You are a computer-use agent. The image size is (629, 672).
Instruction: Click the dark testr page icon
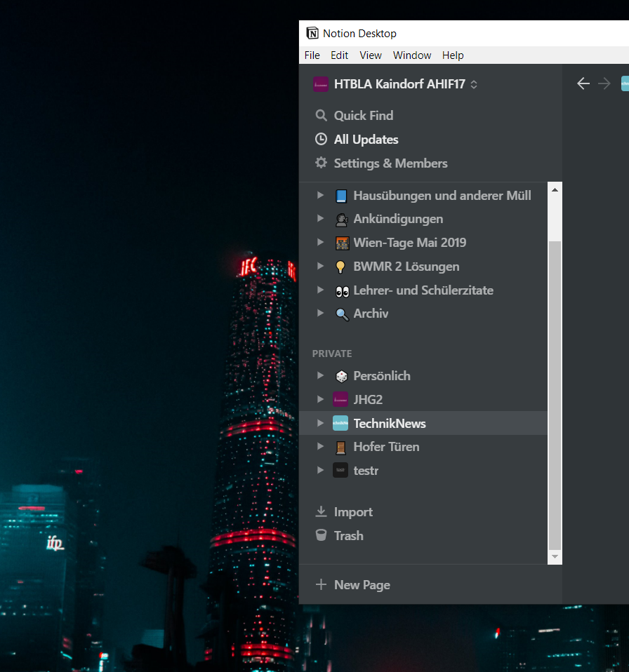click(340, 470)
